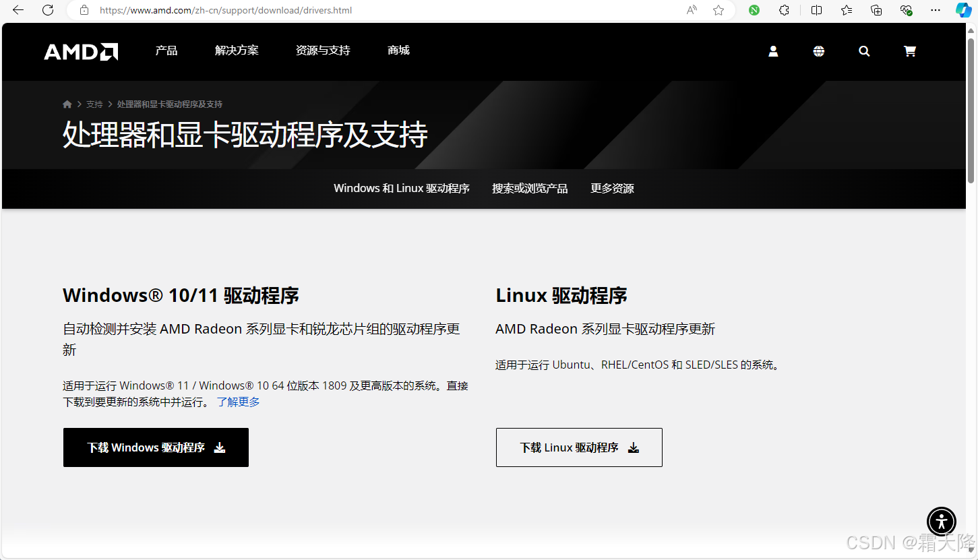Open the browser extensions puzzle icon
The image size is (978, 560).
pyautogui.click(x=784, y=10)
